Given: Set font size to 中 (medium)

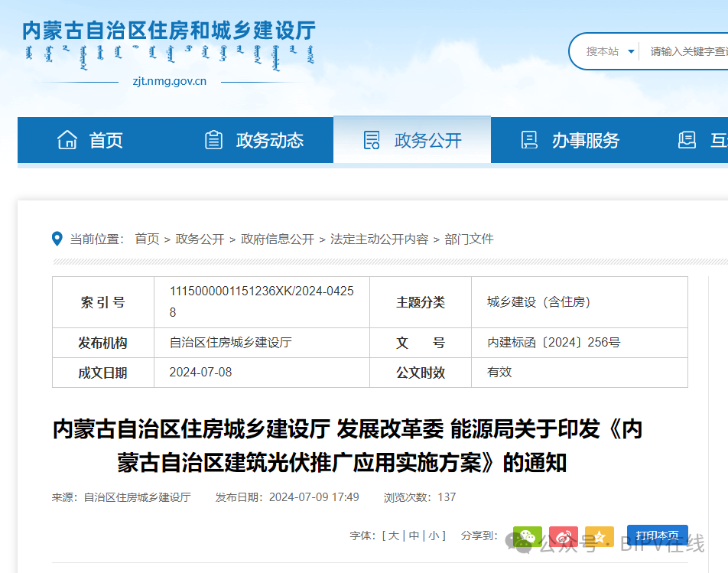Looking at the screenshot, I should tap(414, 536).
